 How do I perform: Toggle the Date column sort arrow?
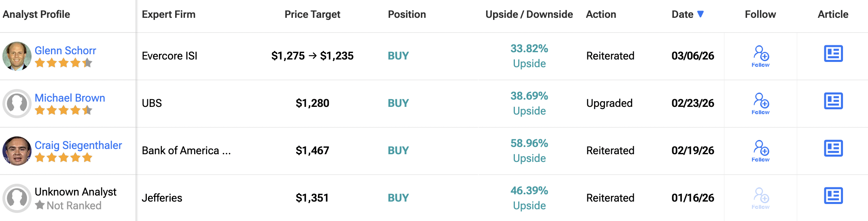[701, 14]
